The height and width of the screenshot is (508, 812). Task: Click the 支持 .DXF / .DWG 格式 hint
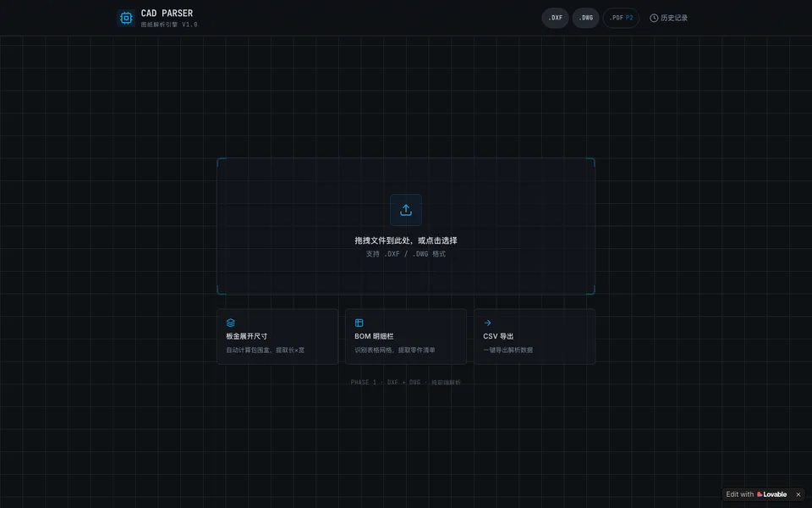click(x=406, y=254)
